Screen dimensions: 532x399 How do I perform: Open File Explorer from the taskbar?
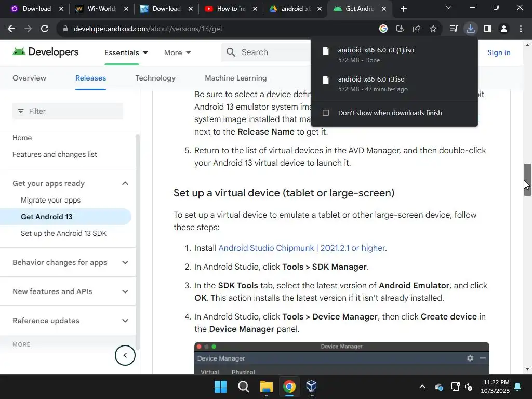point(267,387)
